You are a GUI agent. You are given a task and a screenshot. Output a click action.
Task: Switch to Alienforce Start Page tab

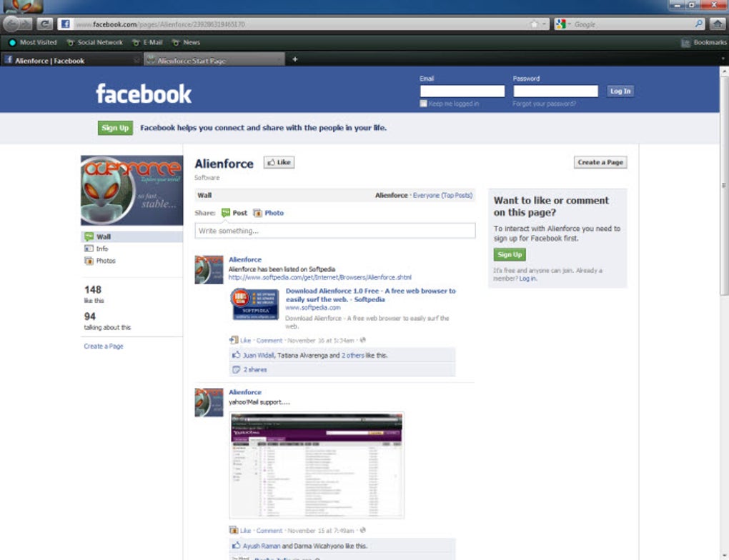point(214,60)
